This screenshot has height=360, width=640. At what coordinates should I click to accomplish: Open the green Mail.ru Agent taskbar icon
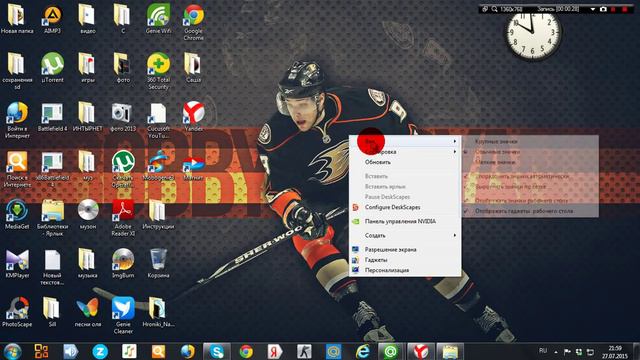(391, 351)
